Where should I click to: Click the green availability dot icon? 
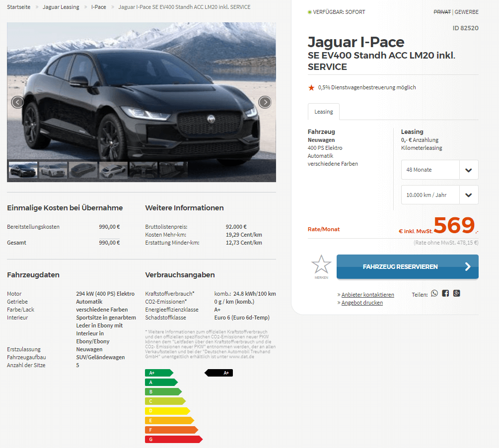pos(309,12)
